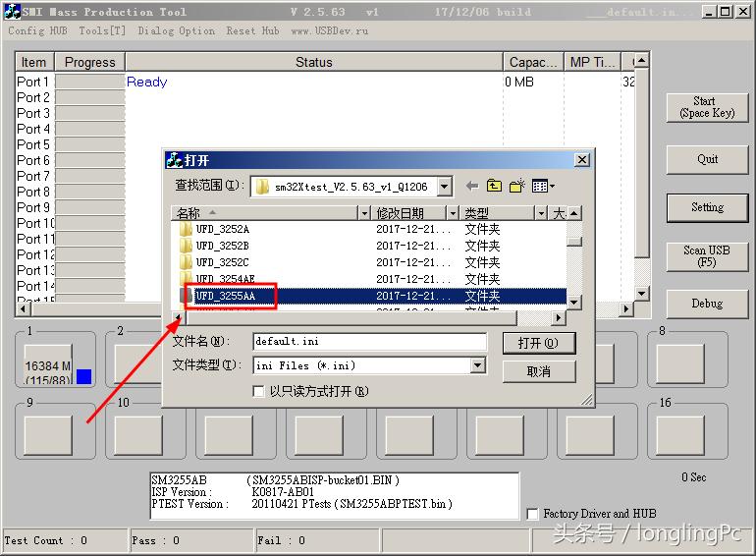
Task: Click port list scroll up arrow
Action: 641,61
